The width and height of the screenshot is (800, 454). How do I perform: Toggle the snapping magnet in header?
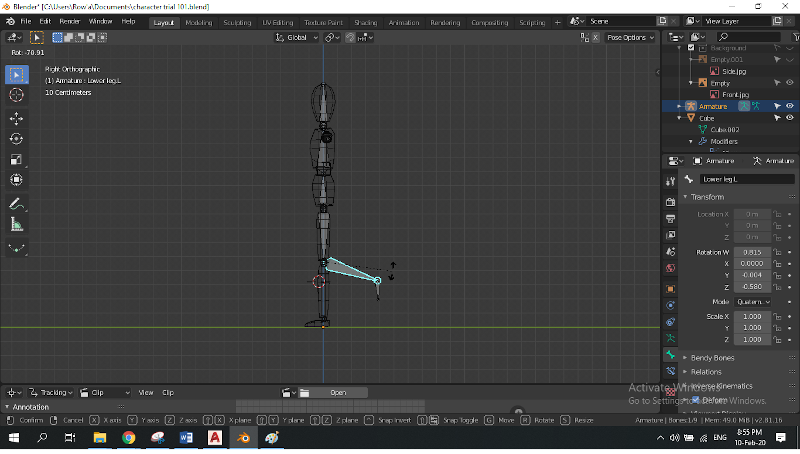pyautogui.click(x=350, y=37)
